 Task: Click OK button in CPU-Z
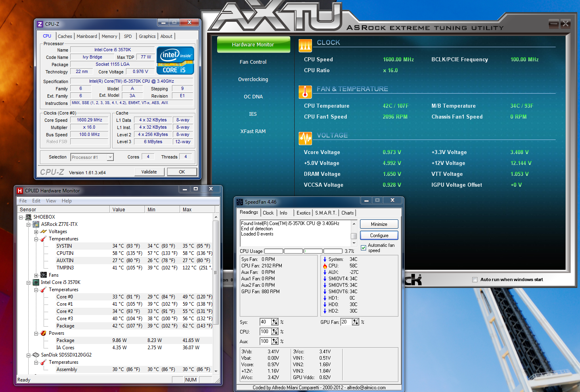click(182, 172)
